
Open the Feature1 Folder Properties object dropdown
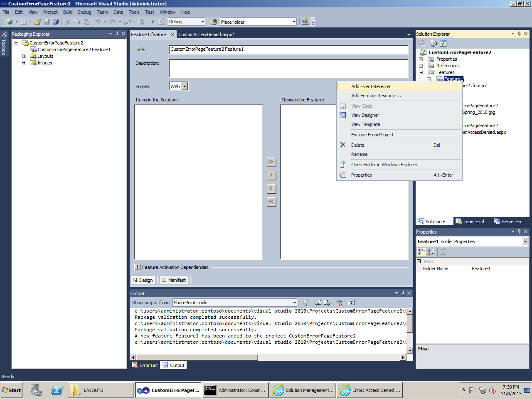click(525, 241)
